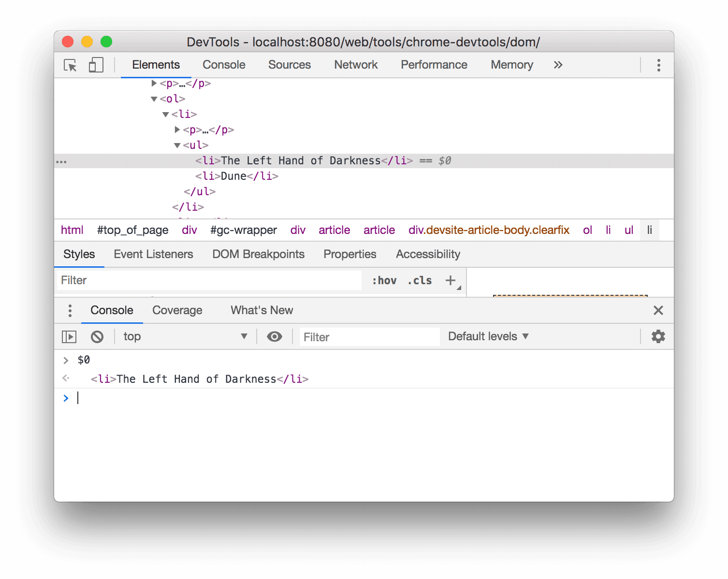Select the li breadcrumb after ol

608,230
